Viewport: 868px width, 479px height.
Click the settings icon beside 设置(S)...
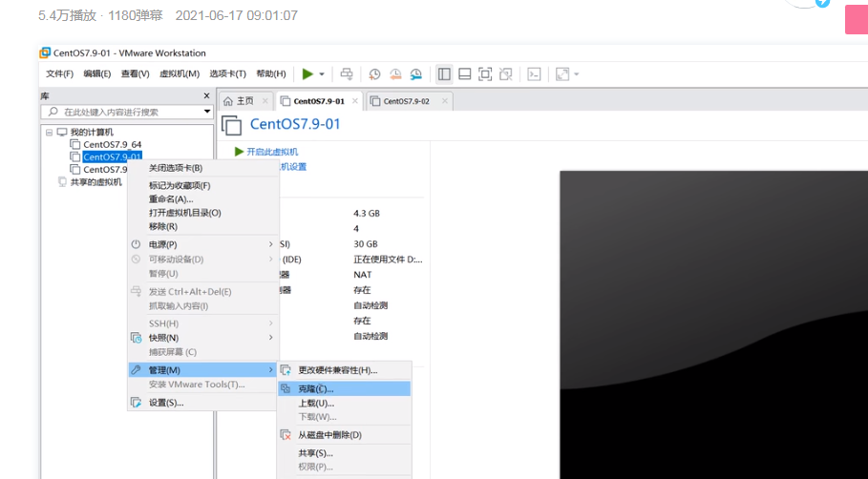click(x=137, y=403)
